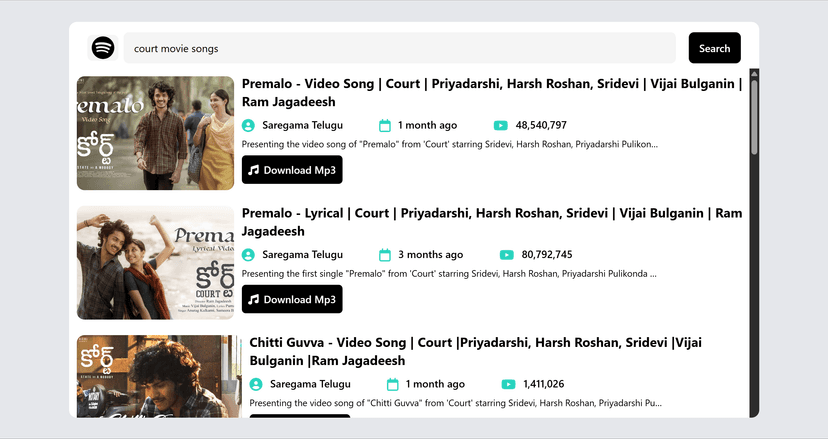
Task: Click calendar icon beside '3 months ago'
Action: click(x=385, y=255)
